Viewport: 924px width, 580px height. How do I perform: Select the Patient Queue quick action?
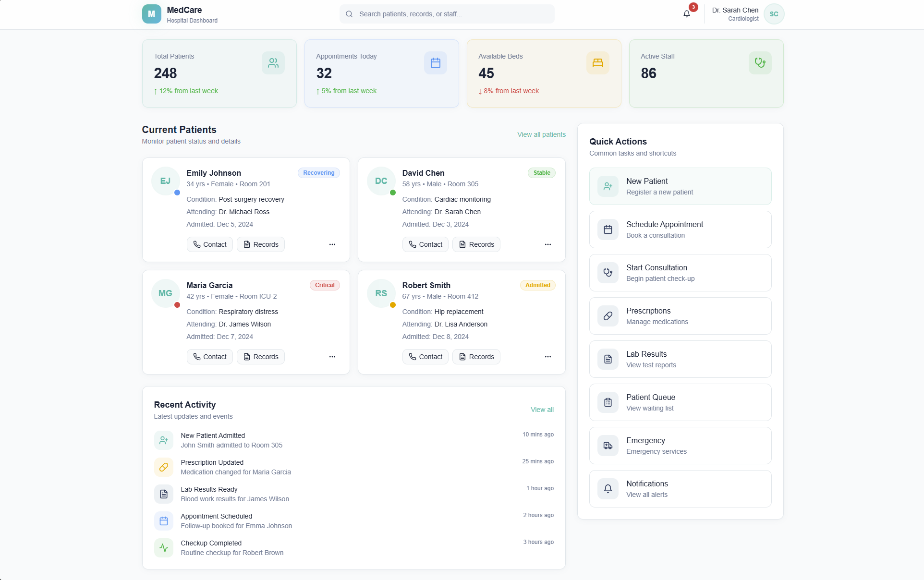coord(680,402)
